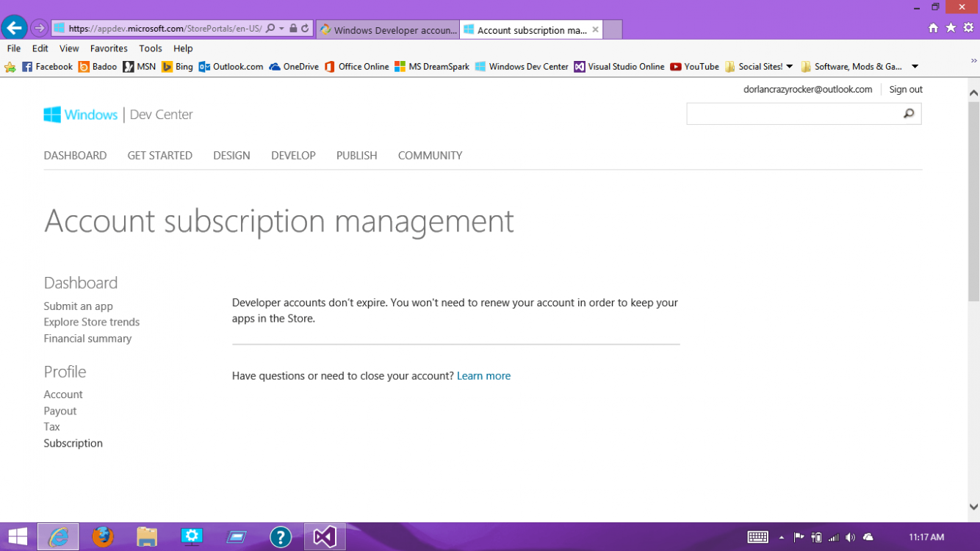Image resolution: width=980 pixels, height=551 pixels.
Task: Click the Sign out link
Action: pyautogui.click(x=906, y=90)
